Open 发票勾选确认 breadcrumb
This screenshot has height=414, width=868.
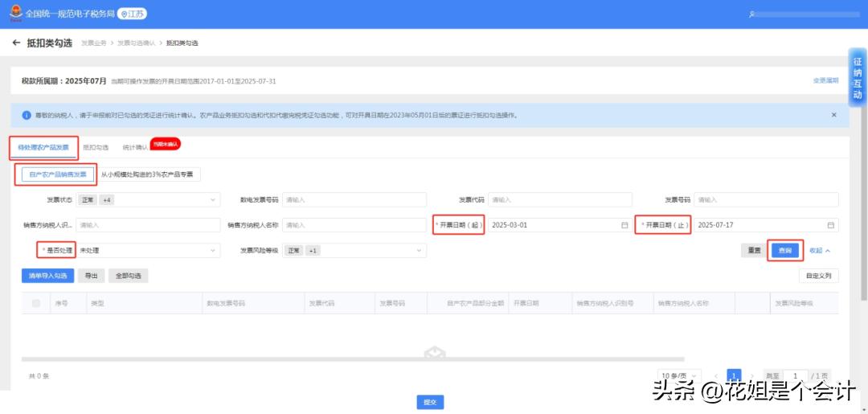pos(136,43)
